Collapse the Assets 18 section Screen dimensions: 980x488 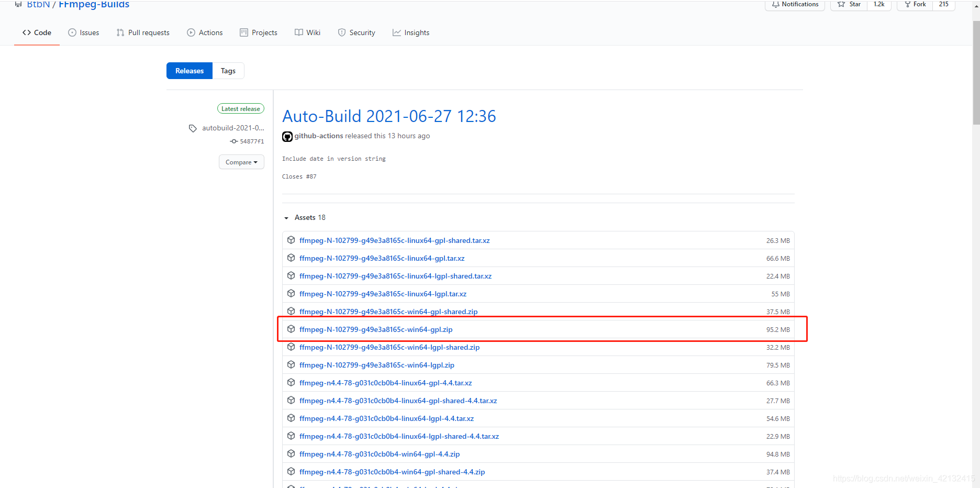point(305,217)
